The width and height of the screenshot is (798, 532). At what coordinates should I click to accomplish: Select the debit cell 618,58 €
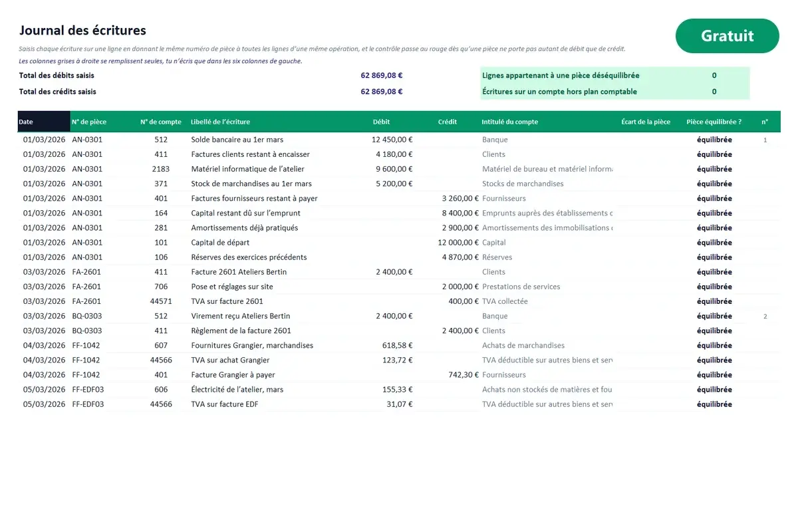pos(397,344)
